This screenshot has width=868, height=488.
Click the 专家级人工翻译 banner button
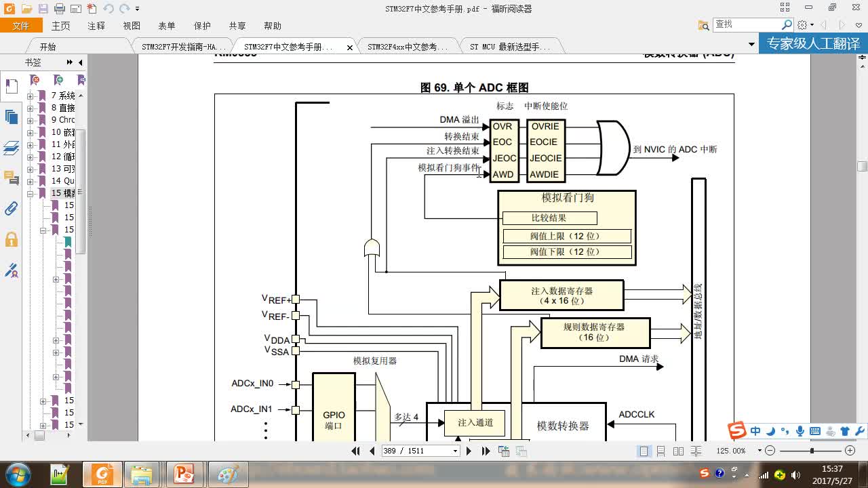(x=813, y=44)
